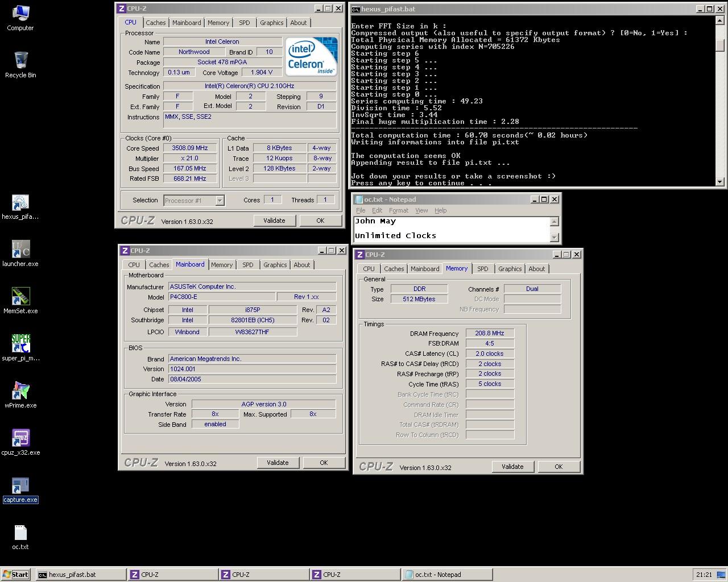Click the system clock showing 21:21

click(x=704, y=575)
